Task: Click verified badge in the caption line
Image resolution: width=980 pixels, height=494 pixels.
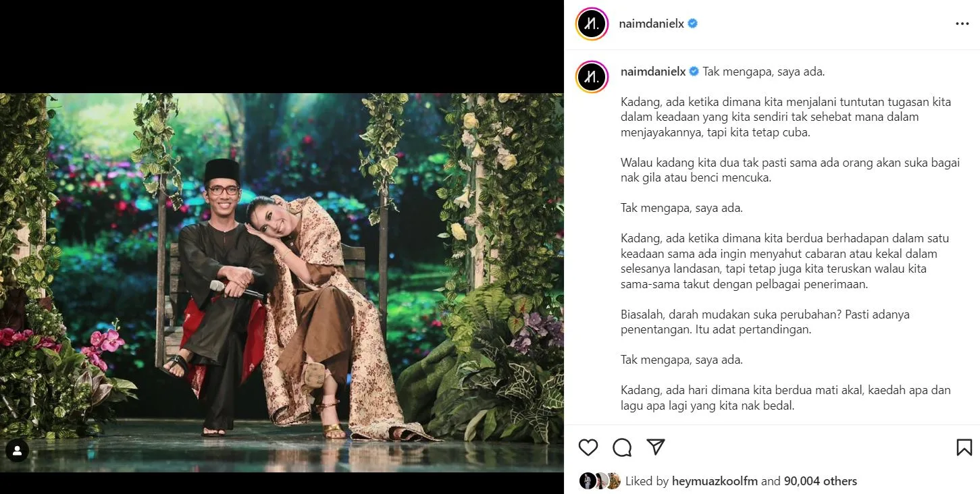Action: click(694, 71)
